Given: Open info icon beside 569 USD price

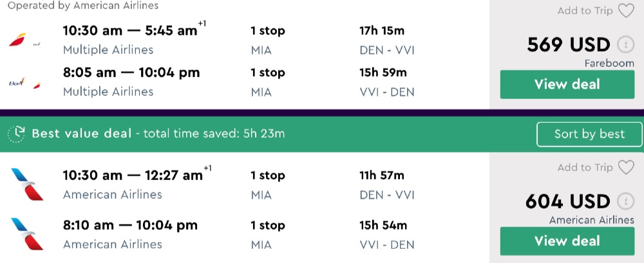Looking at the screenshot, I should (625, 45).
